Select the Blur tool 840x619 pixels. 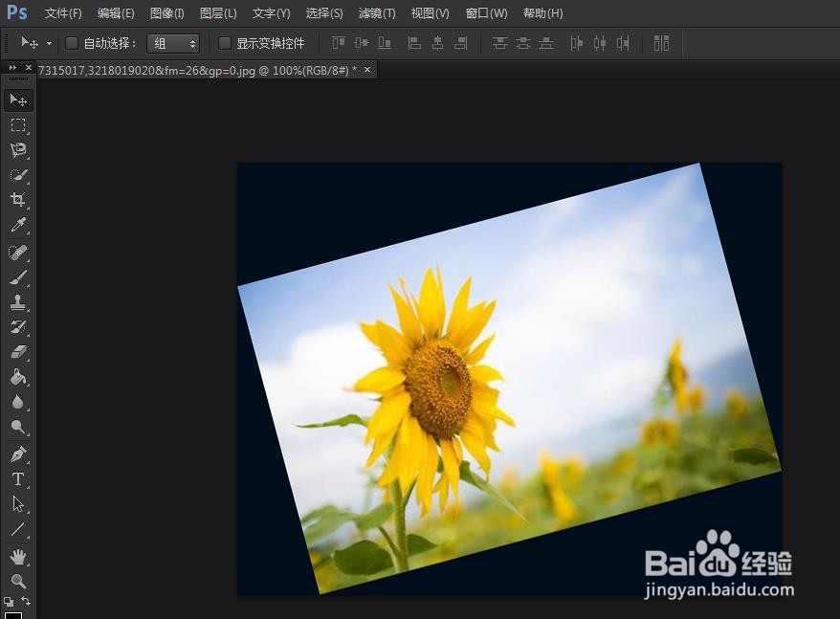coord(18,402)
